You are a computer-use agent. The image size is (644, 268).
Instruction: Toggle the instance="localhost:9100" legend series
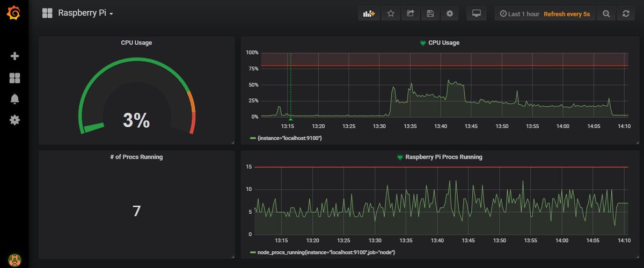tap(290, 138)
